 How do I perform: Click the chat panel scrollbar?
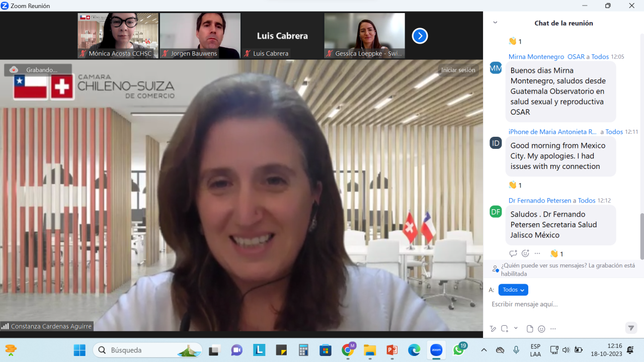click(641, 236)
